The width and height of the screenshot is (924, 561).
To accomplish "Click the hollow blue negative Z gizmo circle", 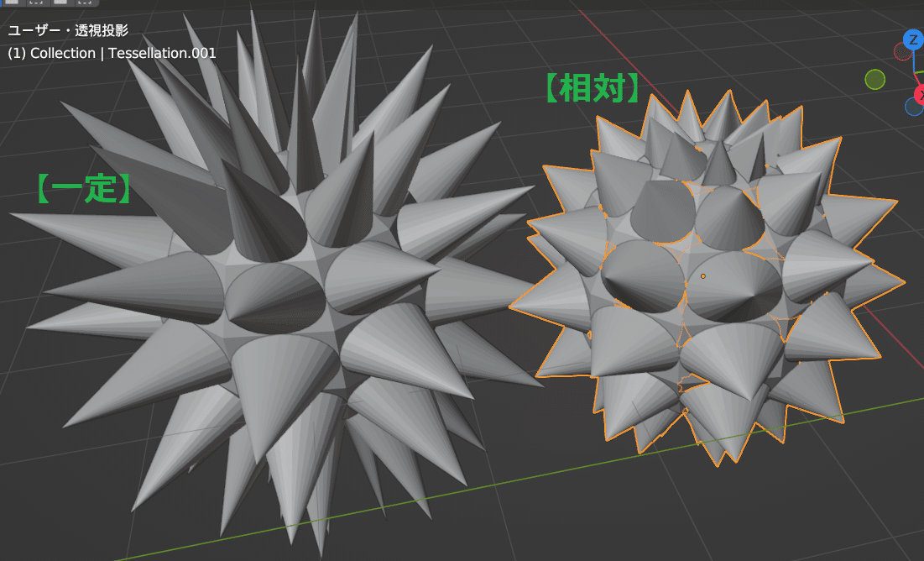I will pyautogui.click(x=913, y=107).
